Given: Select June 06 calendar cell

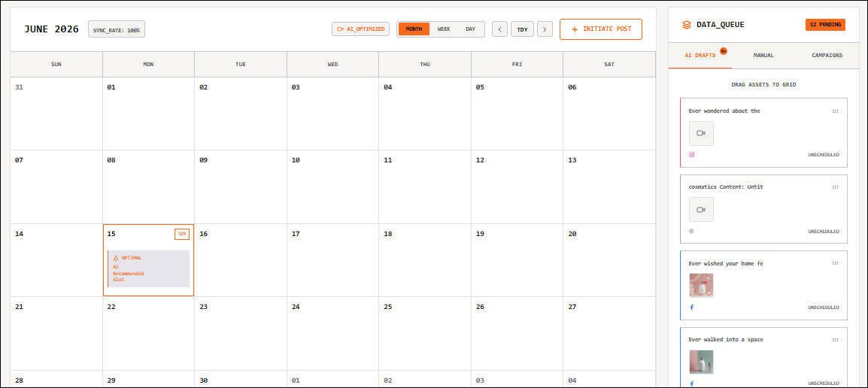Looking at the screenshot, I should [x=609, y=114].
